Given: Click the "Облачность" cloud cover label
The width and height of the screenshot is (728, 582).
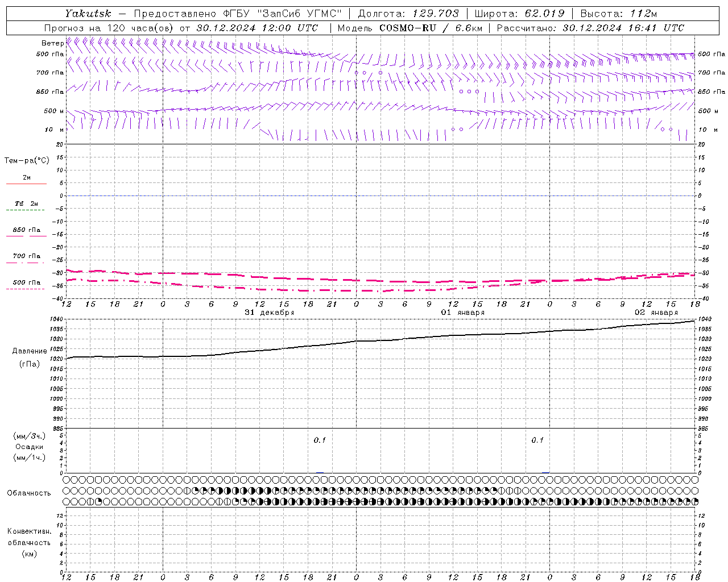Looking at the screenshot, I should pos(29,493).
